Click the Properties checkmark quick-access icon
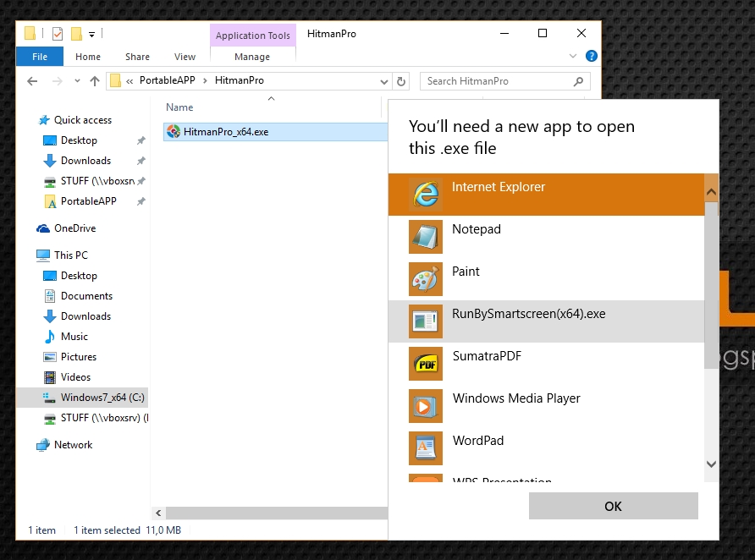 (58, 34)
